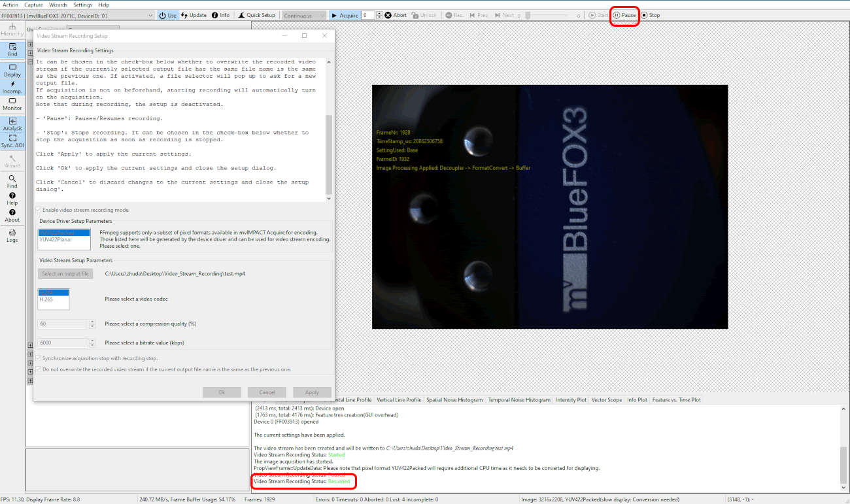The height and width of the screenshot is (504, 850).
Task: Toggle the Use device button
Action: click(168, 15)
